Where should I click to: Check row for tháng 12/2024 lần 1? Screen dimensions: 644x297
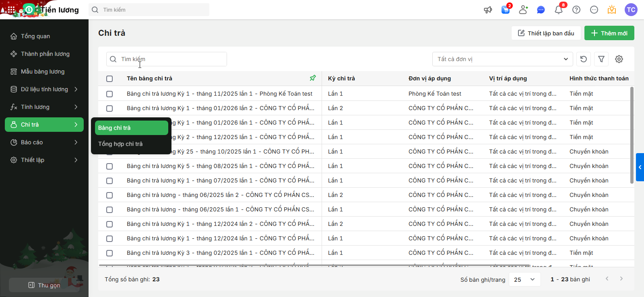(109, 239)
